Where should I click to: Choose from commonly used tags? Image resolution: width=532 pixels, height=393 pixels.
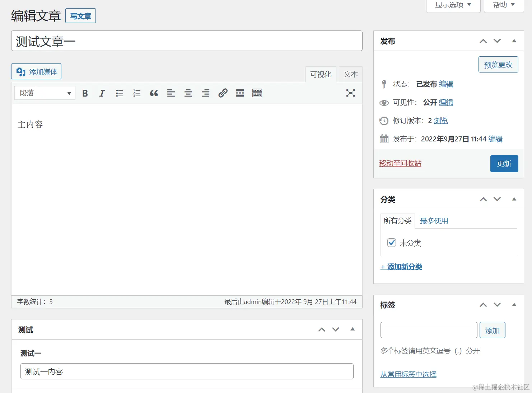point(409,374)
